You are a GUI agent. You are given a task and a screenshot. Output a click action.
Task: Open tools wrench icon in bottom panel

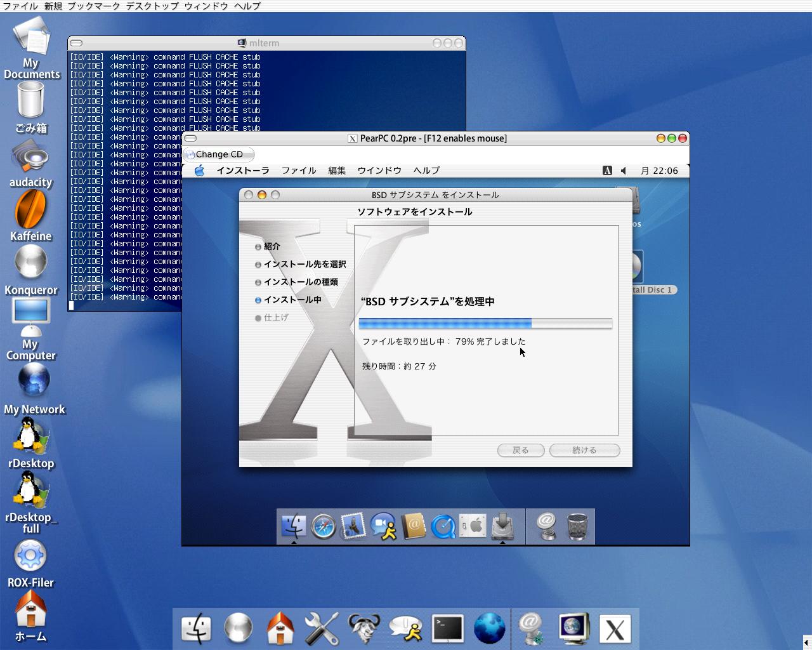coord(322,629)
